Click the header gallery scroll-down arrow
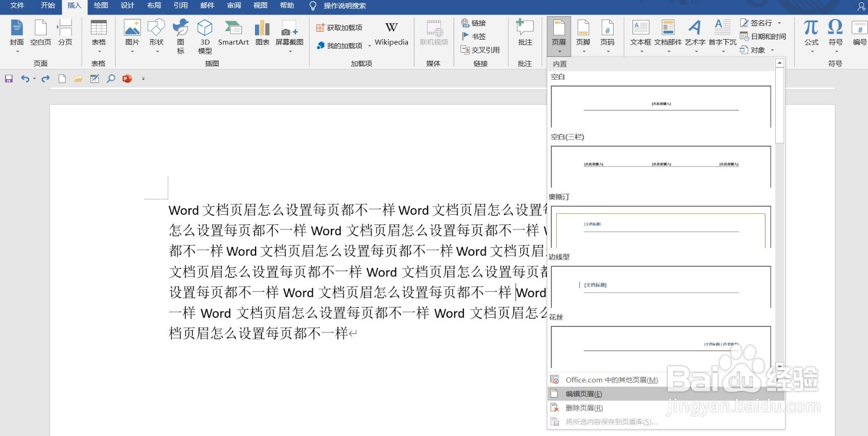Image resolution: width=868 pixels, height=436 pixels. [x=780, y=366]
